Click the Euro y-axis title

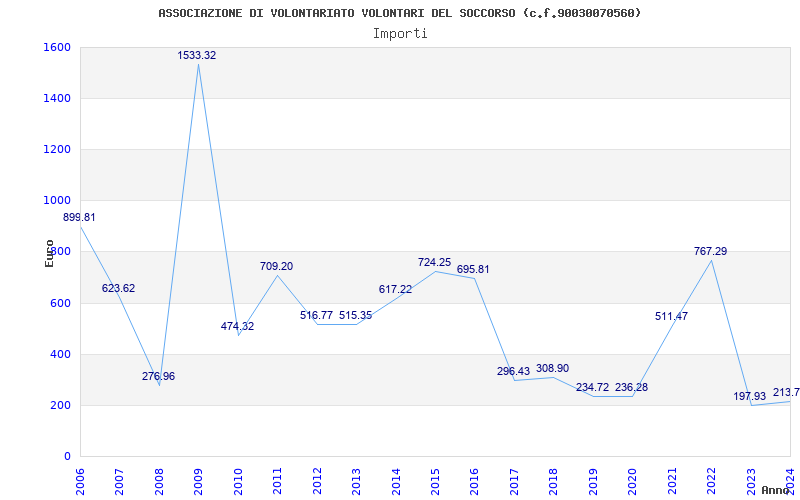click(x=49, y=253)
